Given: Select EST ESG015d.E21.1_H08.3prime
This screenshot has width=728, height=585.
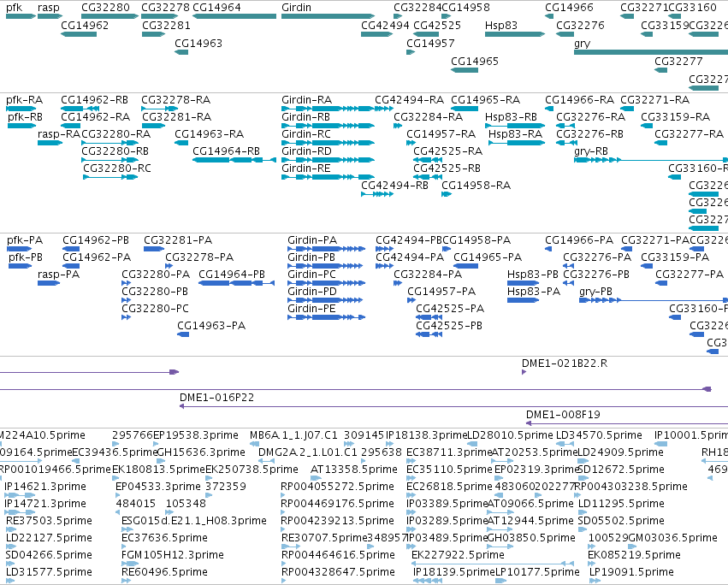Looking at the screenshot, I should click(x=194, y=521).
